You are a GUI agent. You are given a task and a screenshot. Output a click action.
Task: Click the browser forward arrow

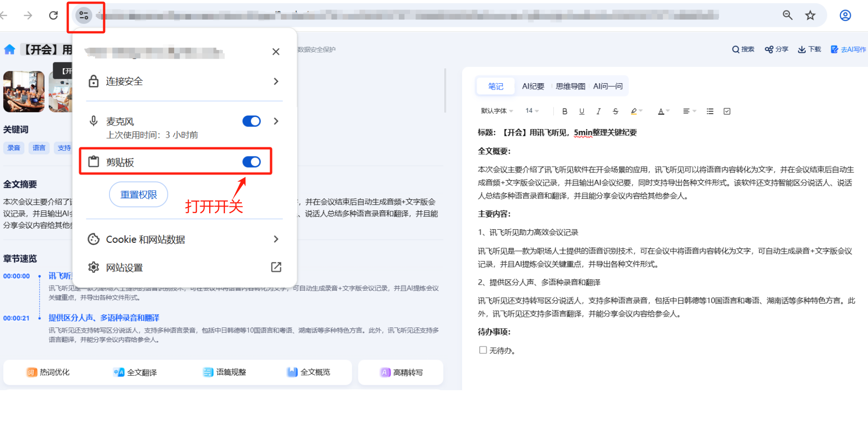click(28, 15)
